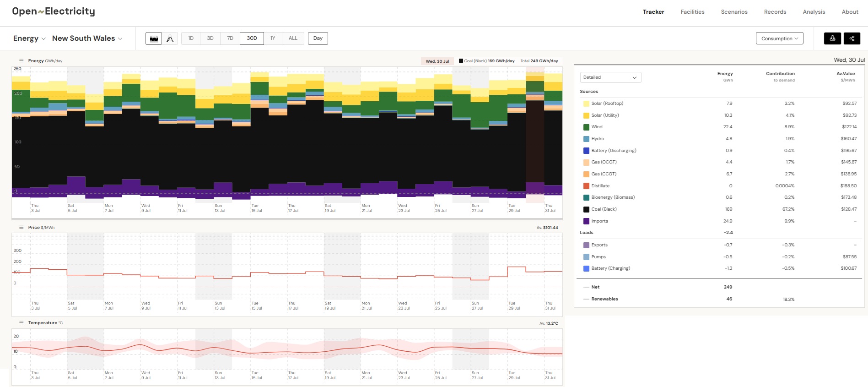Click the Solar (Rooftop) color swatch
The width and height of the screenshot is (868, 387).
(586, 104)
